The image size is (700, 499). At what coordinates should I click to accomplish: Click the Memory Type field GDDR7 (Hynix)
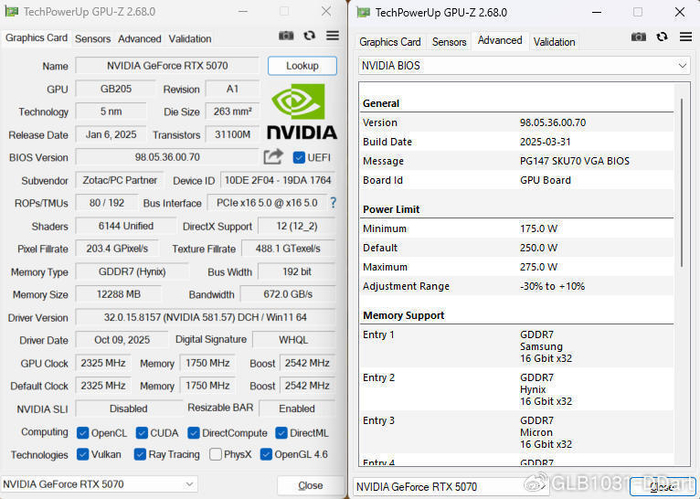click(132, 272)
